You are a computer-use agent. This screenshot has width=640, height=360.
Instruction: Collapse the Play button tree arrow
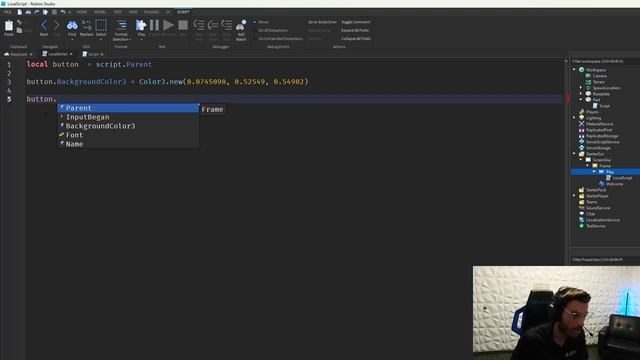click(x=594, y=172)
